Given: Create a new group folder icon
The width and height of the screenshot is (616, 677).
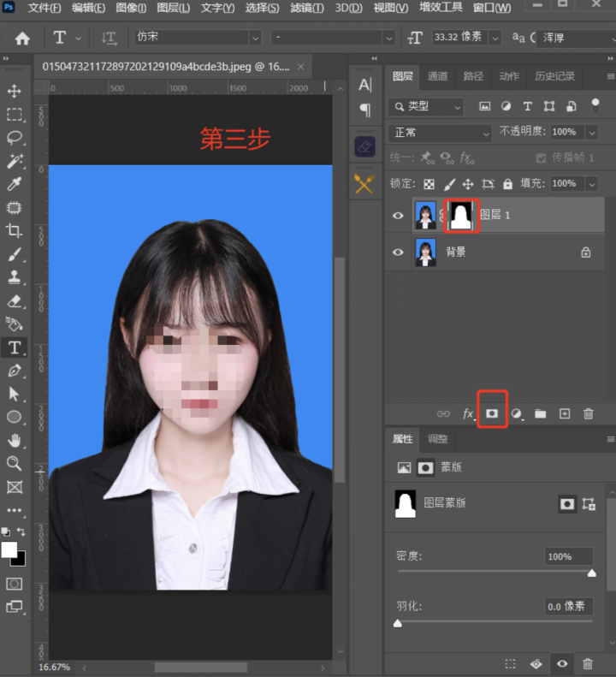Looking at the screenshot, I should (540, 413).
